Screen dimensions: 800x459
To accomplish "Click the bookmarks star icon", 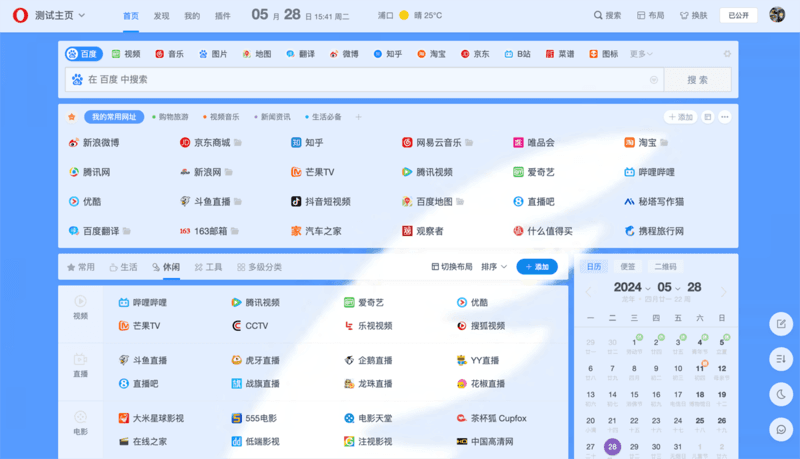I will pos(72,117).
